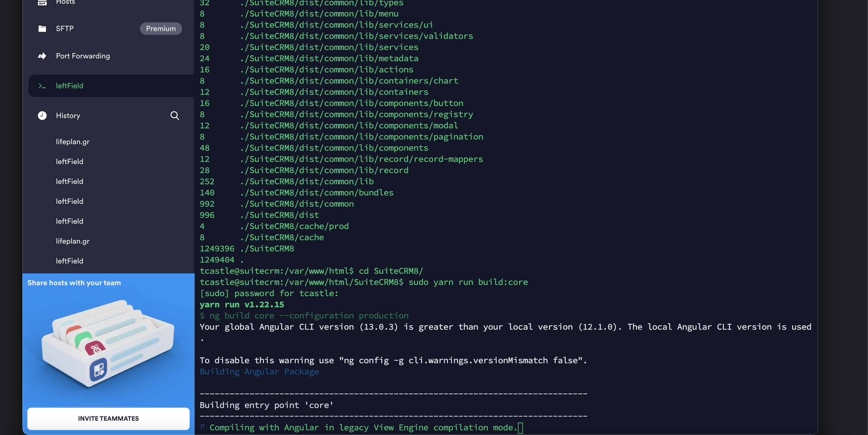Click the './SuiteCRM8/dist/common/lib/record/record-mappers' line
The image size is (868, 435).
[x=341, y=159]
